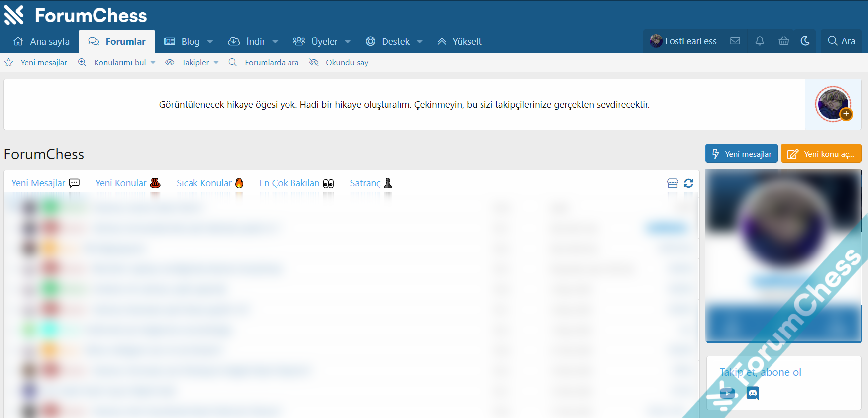
Task: Open the shopping basket icon
Action: click(x=783, y=41)
